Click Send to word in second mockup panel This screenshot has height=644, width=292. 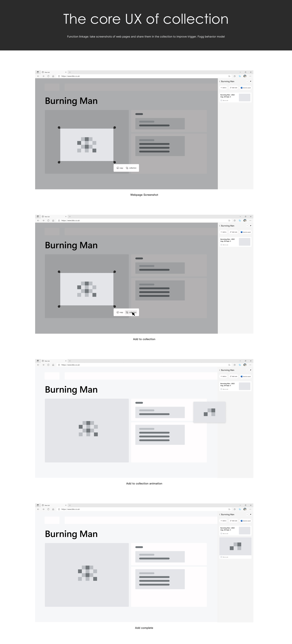pyautogui.click(x=245, y=232)
